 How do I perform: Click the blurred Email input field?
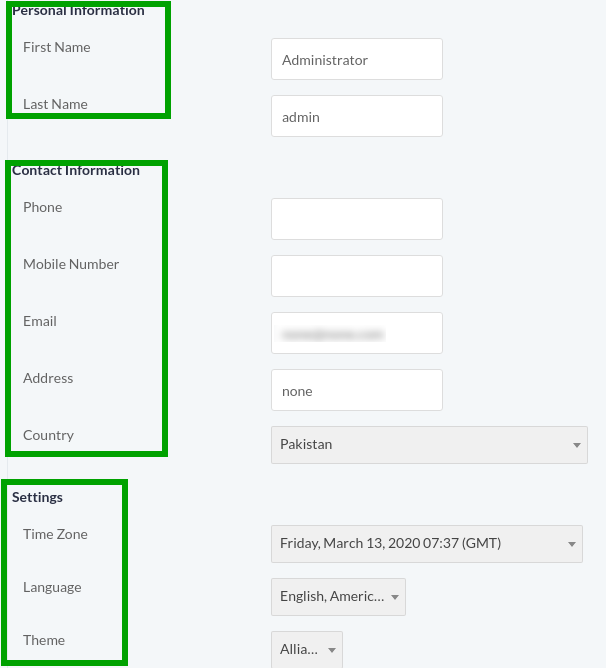[356, 333]
